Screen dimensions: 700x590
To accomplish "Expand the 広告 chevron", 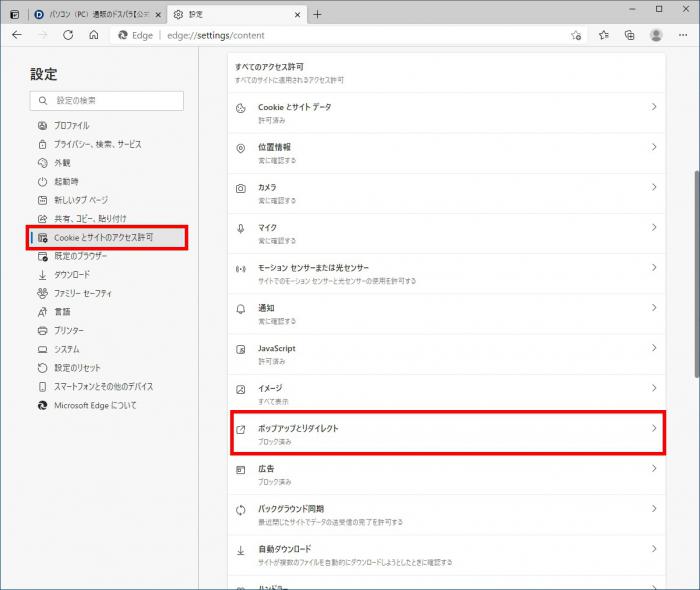I will (654, 468).
